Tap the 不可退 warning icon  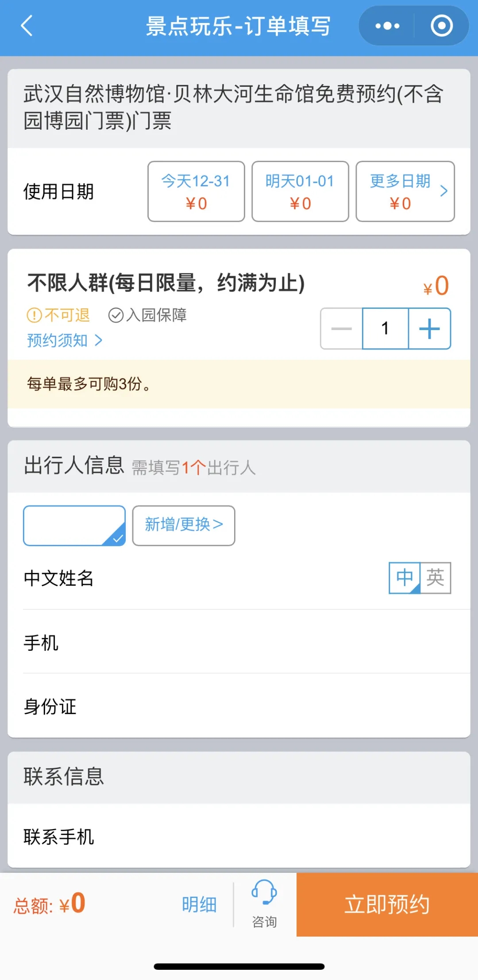34,315
